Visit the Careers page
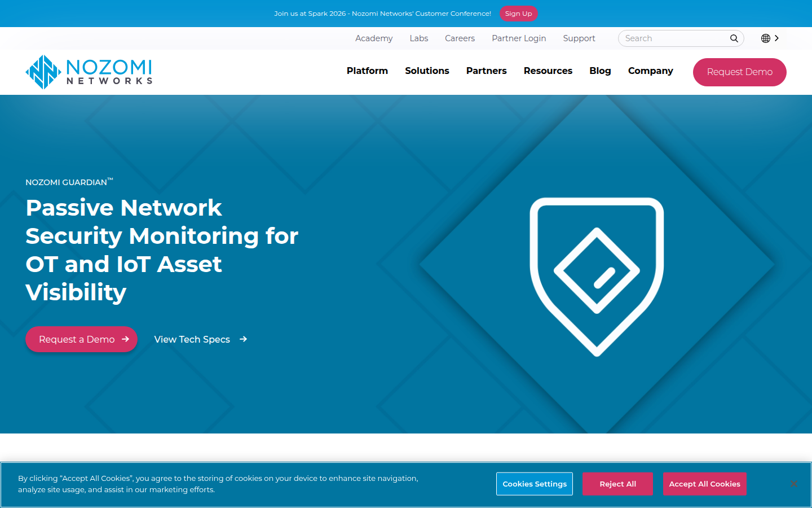Viewport: 812px width, 508px height. 460,38
